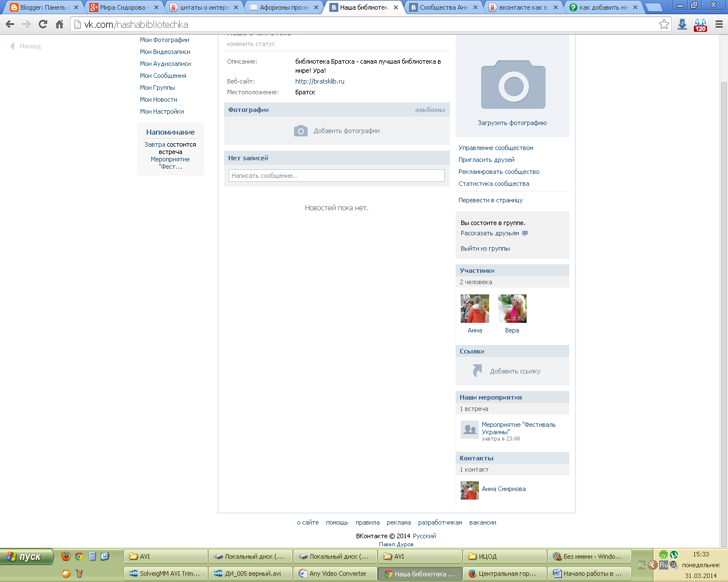728x582 pixels.
Task: Open Мои Видеозаписи in left menu
Action: [x=165, y=52]
